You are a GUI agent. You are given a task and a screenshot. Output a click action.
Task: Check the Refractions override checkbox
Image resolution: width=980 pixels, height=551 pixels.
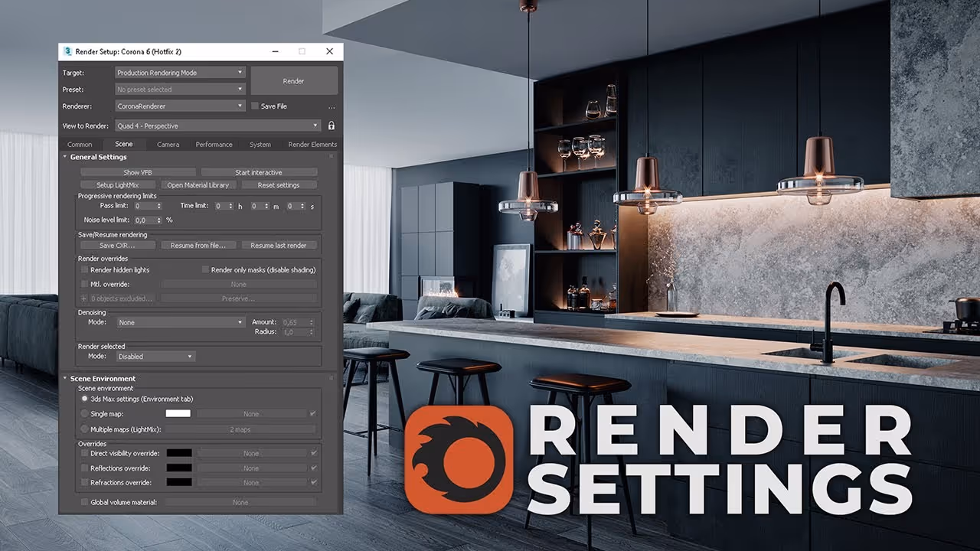[x=84, y=482]
